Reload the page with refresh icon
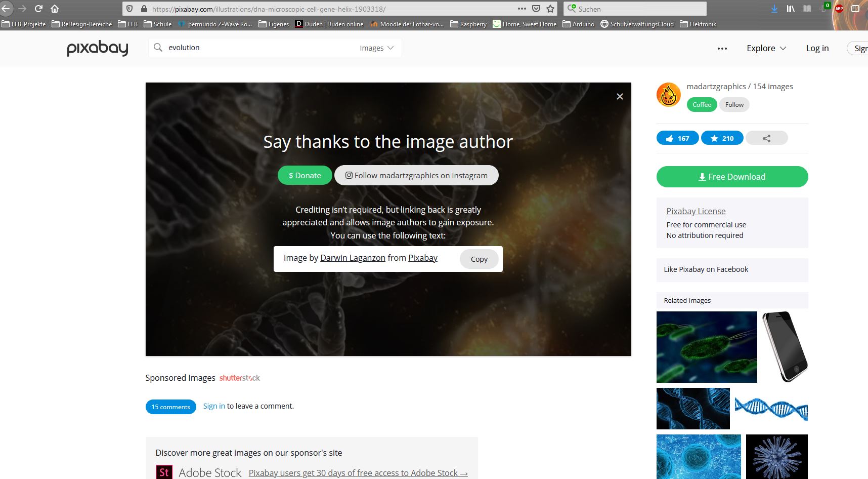 click(x=38, y=9)
